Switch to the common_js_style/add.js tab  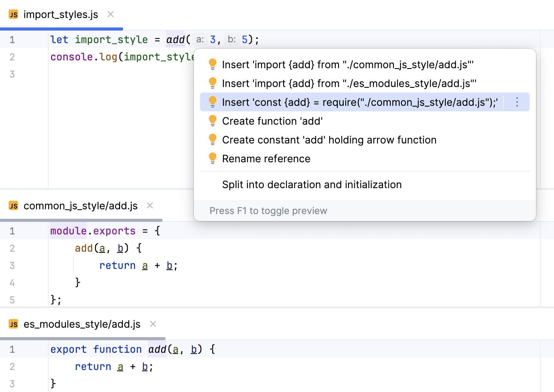[x=80, y=206]
